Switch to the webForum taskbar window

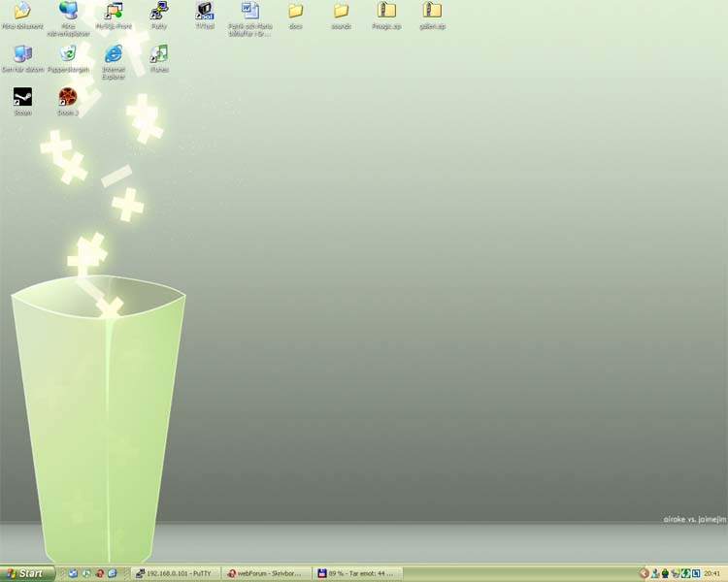coord(266,573)
